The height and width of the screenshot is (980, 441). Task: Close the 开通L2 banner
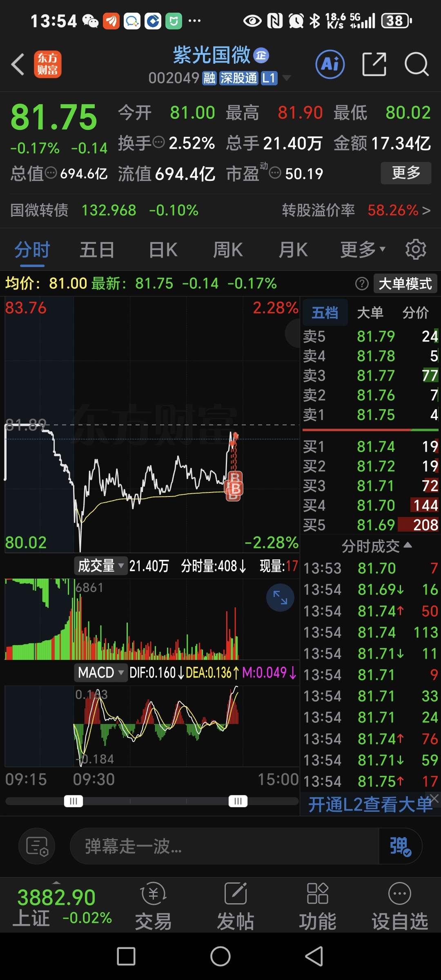(434, 798)
